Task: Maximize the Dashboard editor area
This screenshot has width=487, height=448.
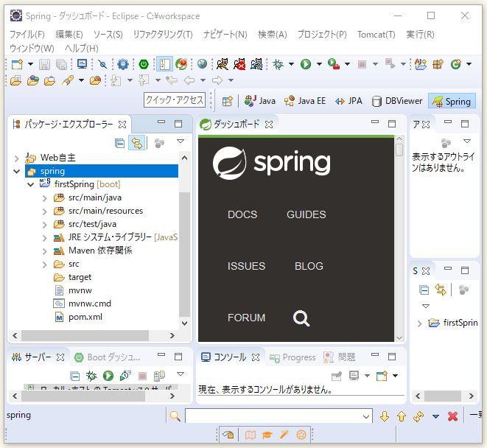Action: (392, 124)
